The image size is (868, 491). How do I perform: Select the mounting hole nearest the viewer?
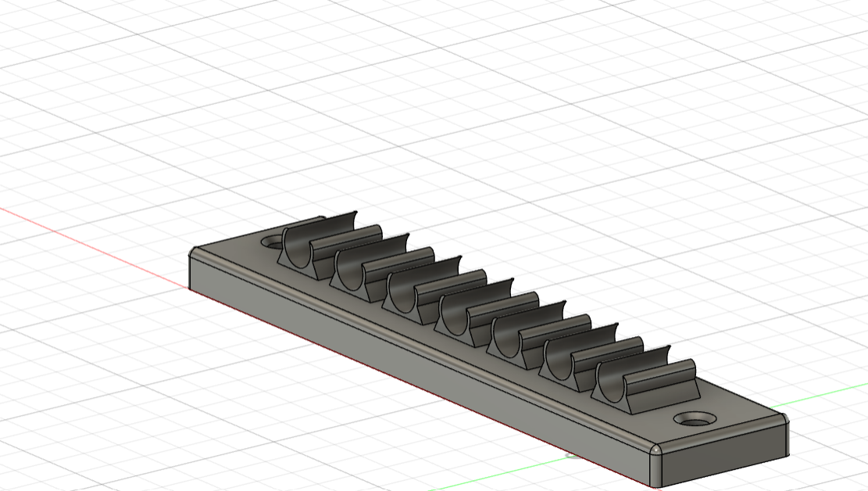(695, 420)
